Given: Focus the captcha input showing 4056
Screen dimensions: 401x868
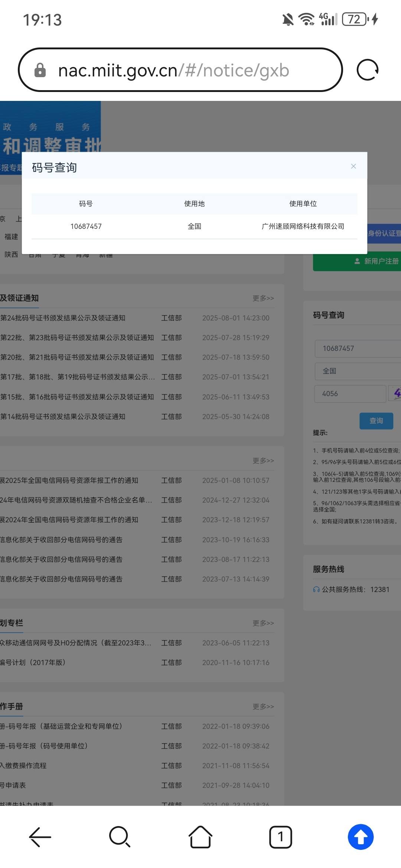Looking at the screenshot, I should point(351,394).
